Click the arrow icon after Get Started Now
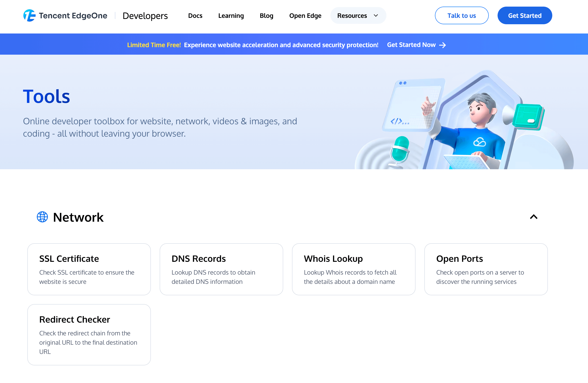 (x=442, y=45)
